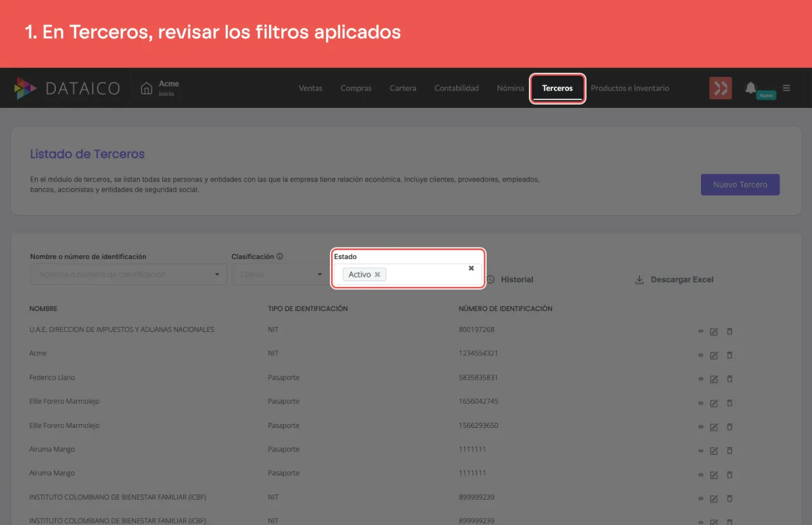Open the Clasificación dropdown
This screenshot has width=812, height=525.
(x=320, y=275)
